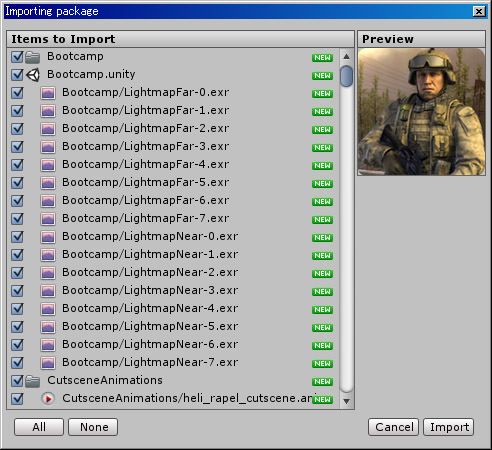Toggle the LightmapFar-3.exr checkbox
The height and width of the screenshot is (450, 492).
point(17,147)
